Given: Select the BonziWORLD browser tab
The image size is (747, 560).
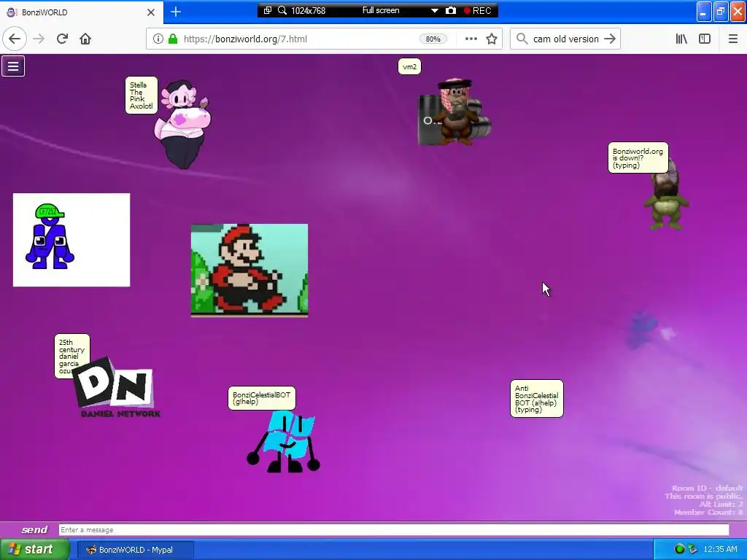Looking at the screenshot, I should click(81, 12).
